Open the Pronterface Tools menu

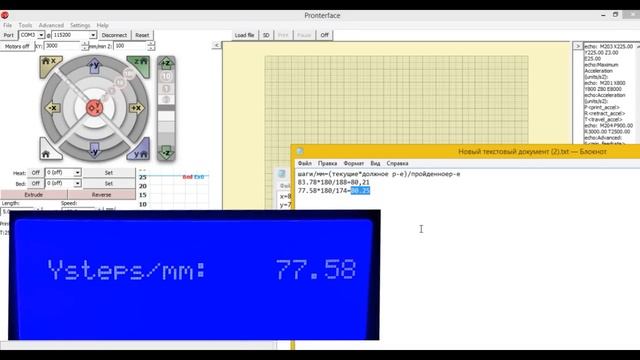25,25
